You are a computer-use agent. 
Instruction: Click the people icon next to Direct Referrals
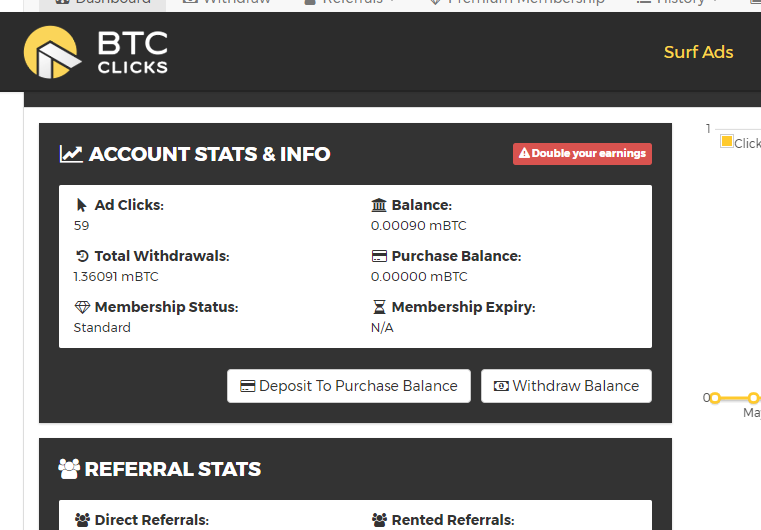pyautogui.click(x=82, y=520)
